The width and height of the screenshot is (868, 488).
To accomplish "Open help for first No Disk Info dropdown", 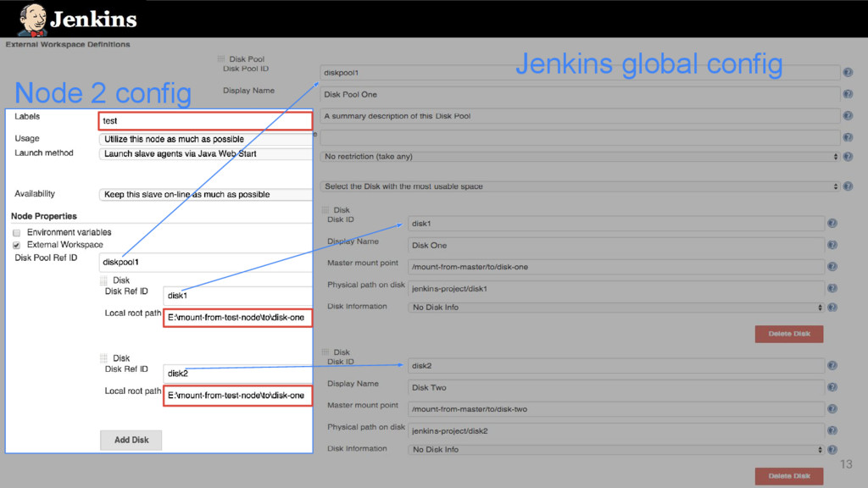I will (x=832, y=307).
